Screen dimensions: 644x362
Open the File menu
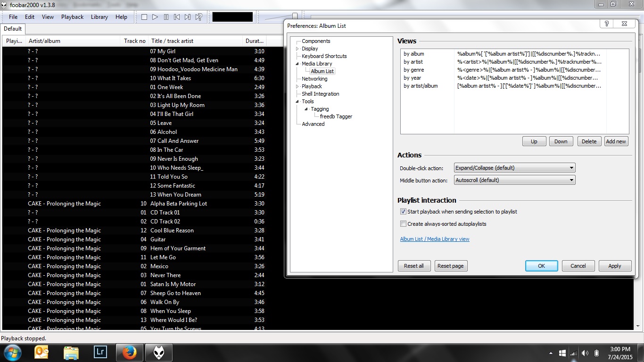click(13, 17)
